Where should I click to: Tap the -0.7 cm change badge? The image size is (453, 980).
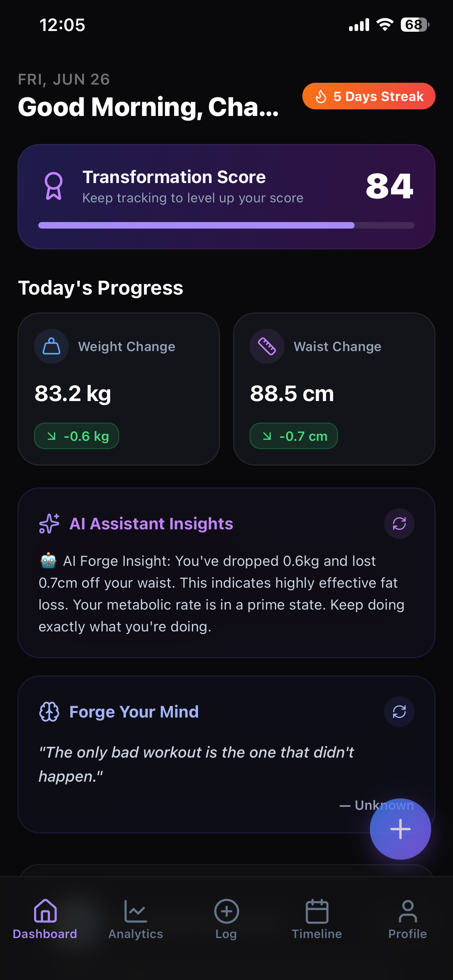294,436
